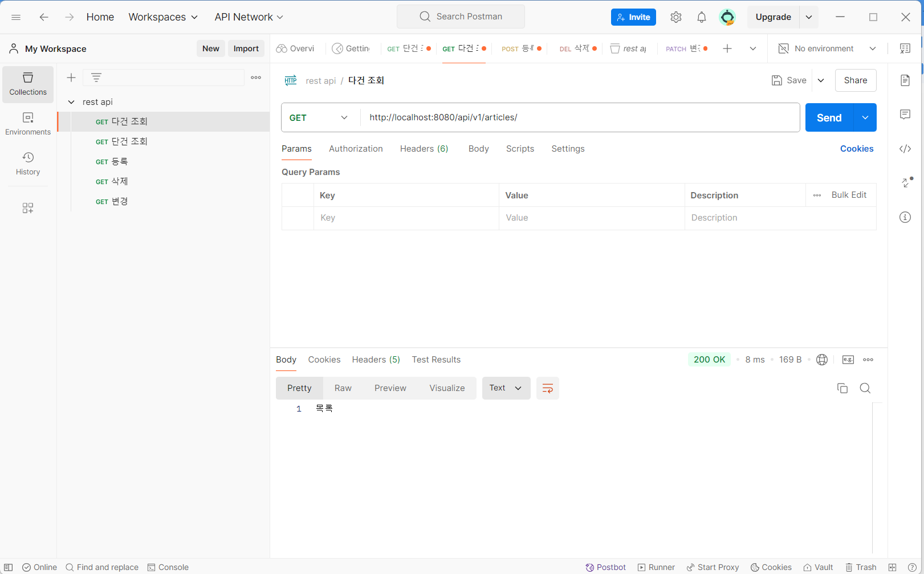924x574 pixels.
Task: Open the Save options chevron
Action: tap(821, 80)
